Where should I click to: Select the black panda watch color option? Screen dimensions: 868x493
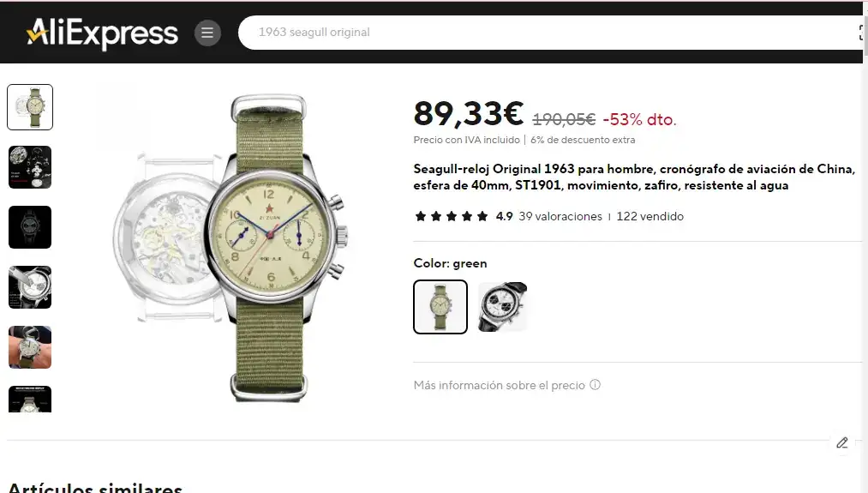click(x=502, y=307)
